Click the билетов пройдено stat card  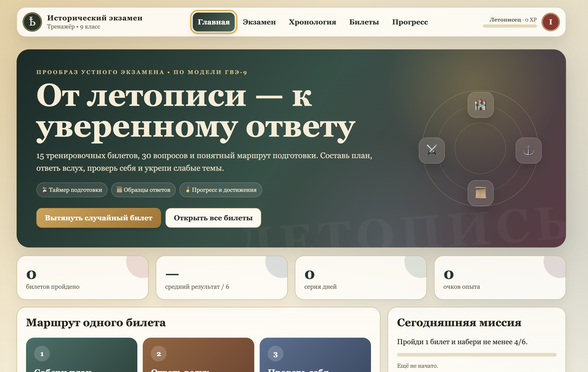83,278
